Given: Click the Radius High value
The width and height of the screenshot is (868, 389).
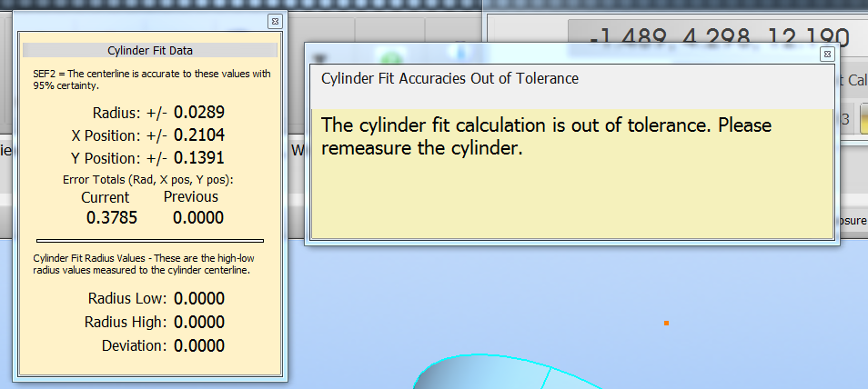Looking at the screenshot, I should (199, 322).
